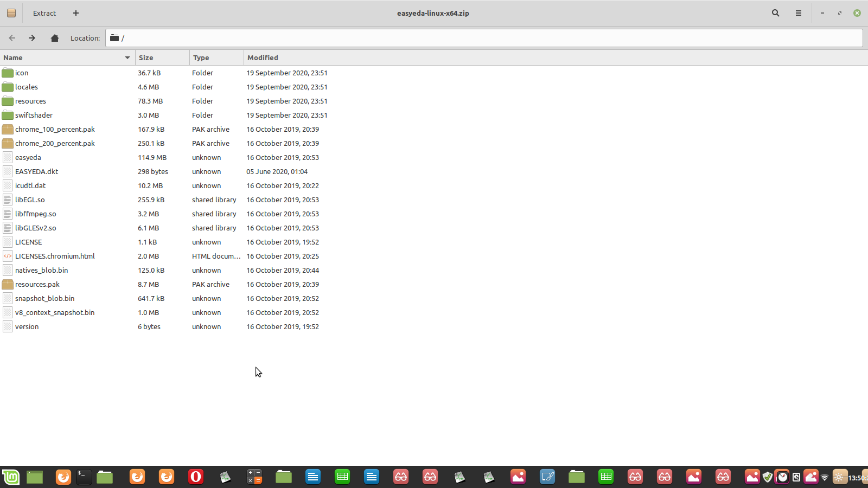Select the resources.pak archive icon
This screenshot has width=868, height=488.
8,284
